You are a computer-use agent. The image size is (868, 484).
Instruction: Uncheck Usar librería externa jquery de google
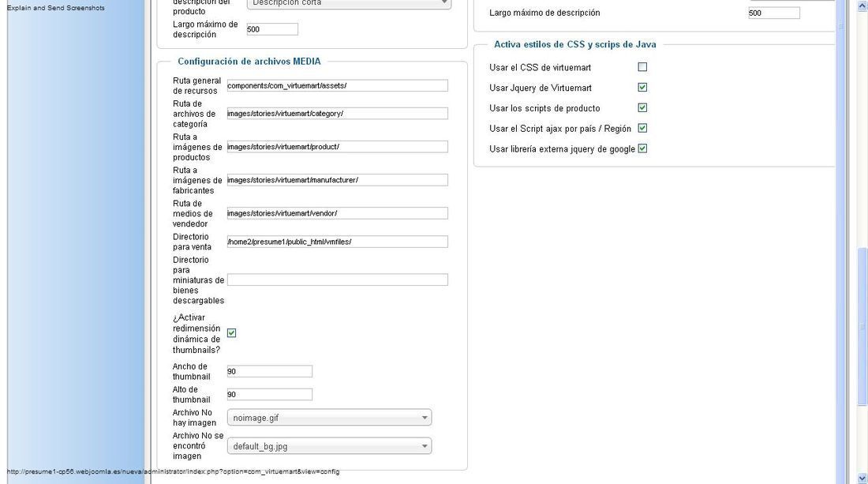(x=642, y=149)
